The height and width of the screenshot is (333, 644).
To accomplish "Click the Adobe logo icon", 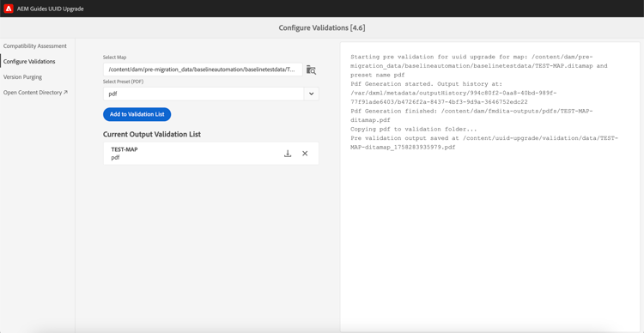I will click(9, 9).
